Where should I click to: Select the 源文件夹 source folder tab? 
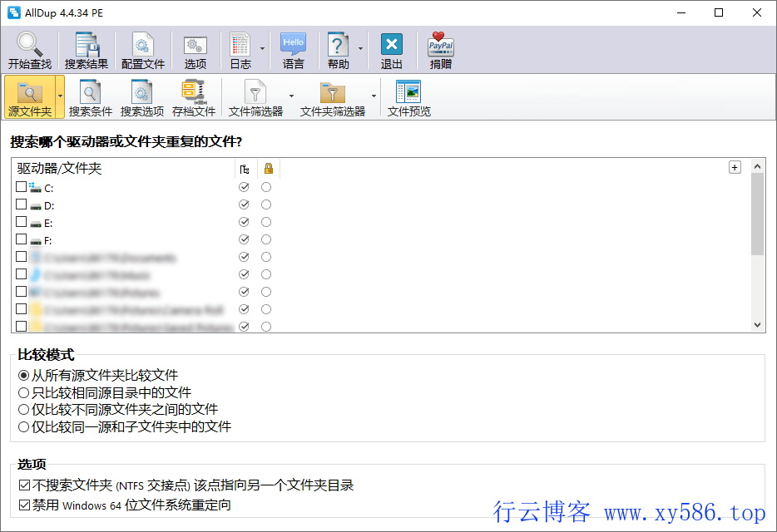click(30, 97)
